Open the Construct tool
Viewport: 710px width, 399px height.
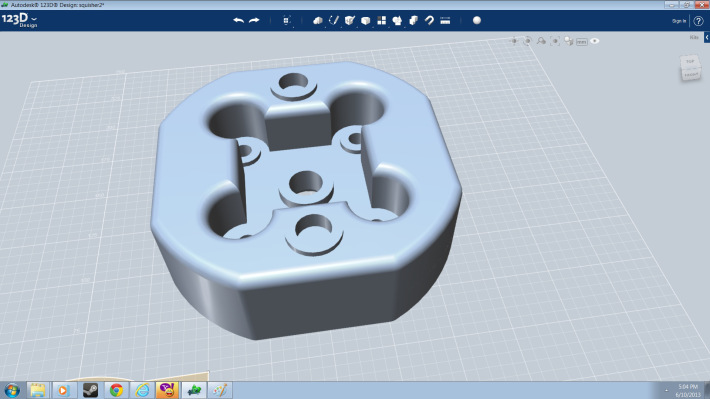(x=350, y=20)
